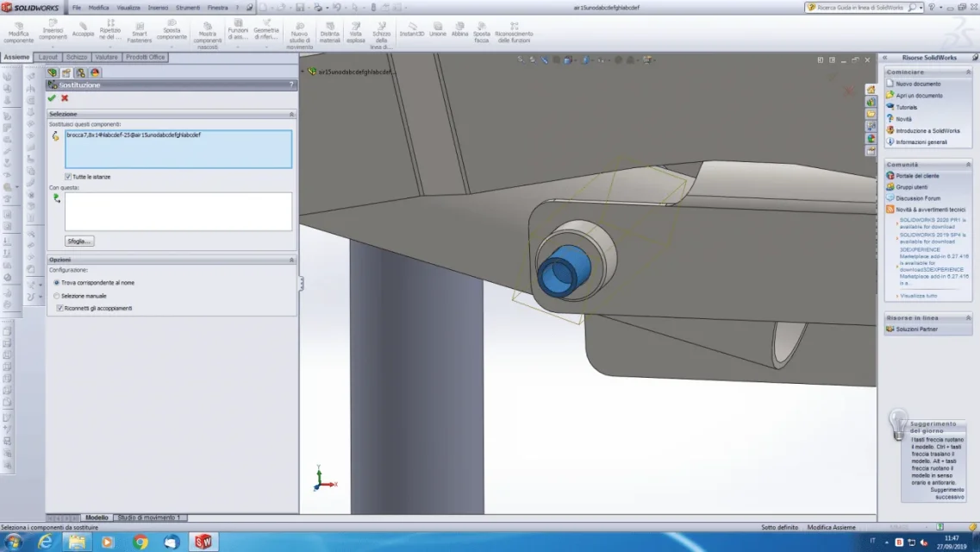Collapse the Opzioni section
The width and height of the screenshot is (980, 552).
click(x=291, y=260)
